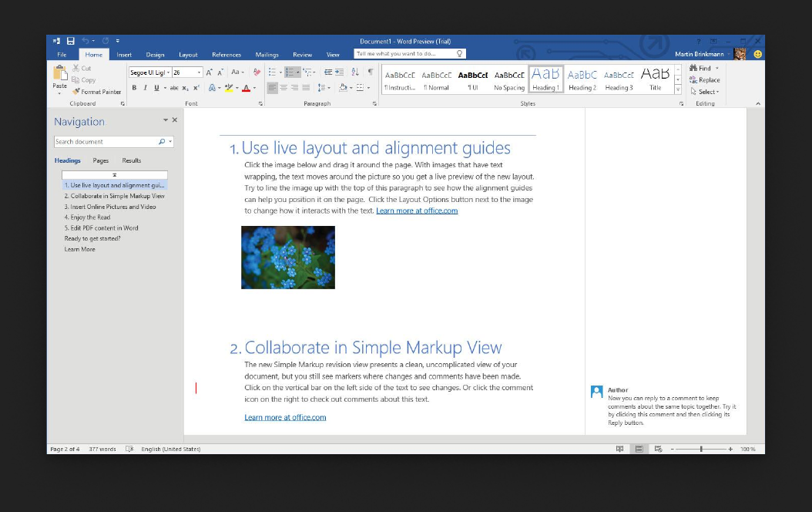The image size is (812, 512).
Task: Toggle Superscript formatting
Action: (x=196, y=88)
